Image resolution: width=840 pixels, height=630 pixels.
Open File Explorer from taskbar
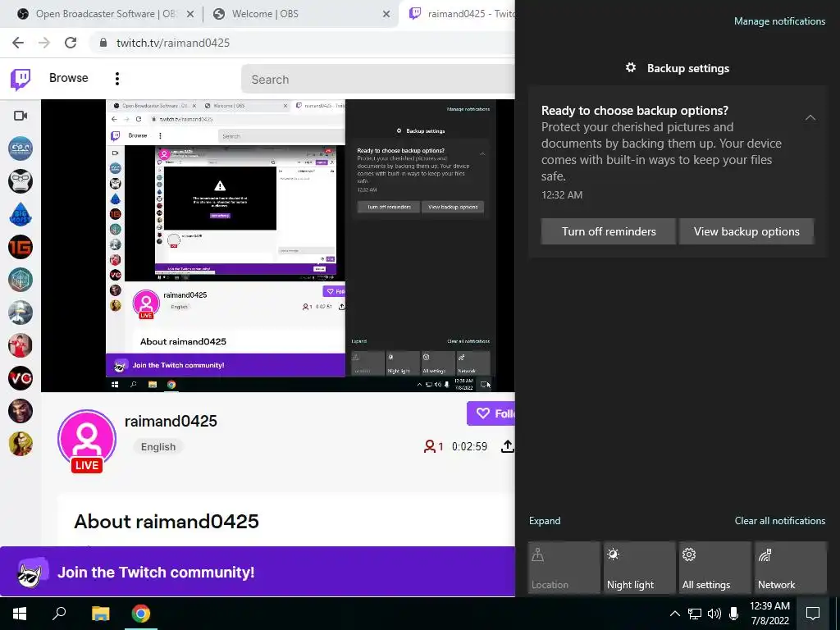pyautogui.click(x=100, y=614)
